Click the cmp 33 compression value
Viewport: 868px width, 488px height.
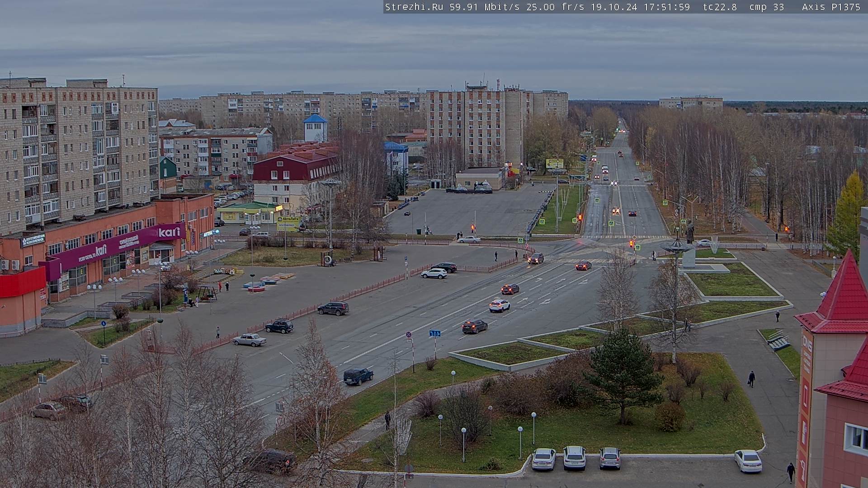(x=766, y=7)
